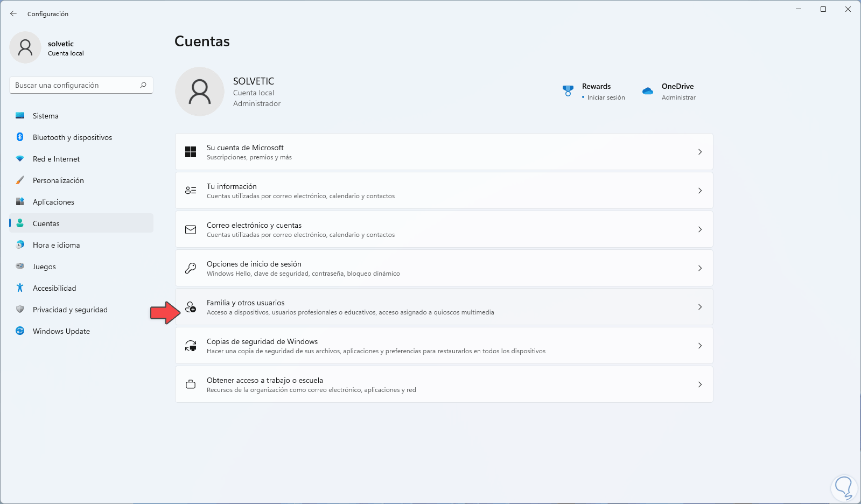Click the back arrow in the title bar

pos(13,13)
